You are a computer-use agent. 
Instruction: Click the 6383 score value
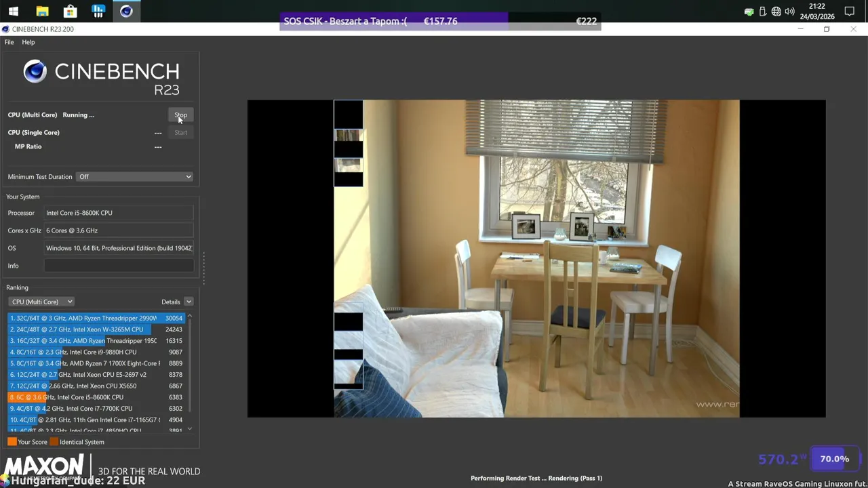175,397
